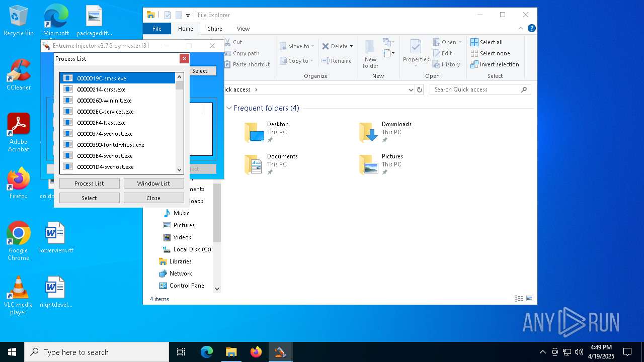The image size is (644, 362).
Task: Select Control Panel in navigation pane
Action: click(x=183, y=286)
